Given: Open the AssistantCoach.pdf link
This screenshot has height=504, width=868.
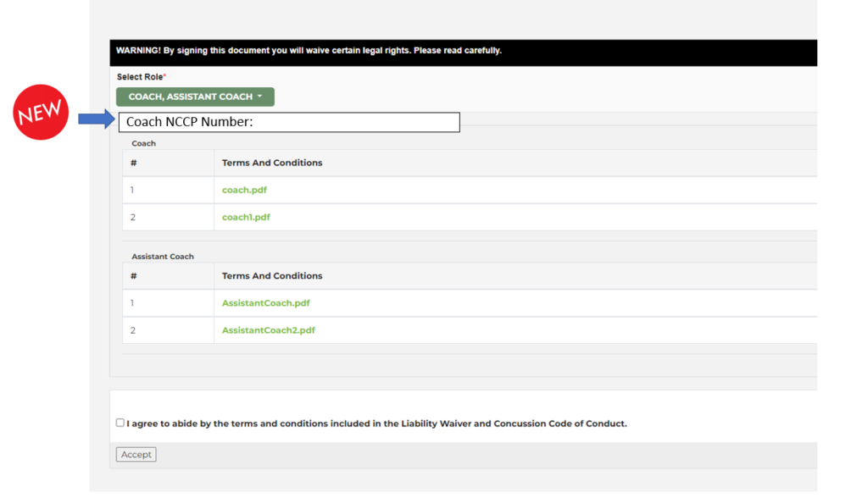Looking at the screenshot, I should pos(265,302).
